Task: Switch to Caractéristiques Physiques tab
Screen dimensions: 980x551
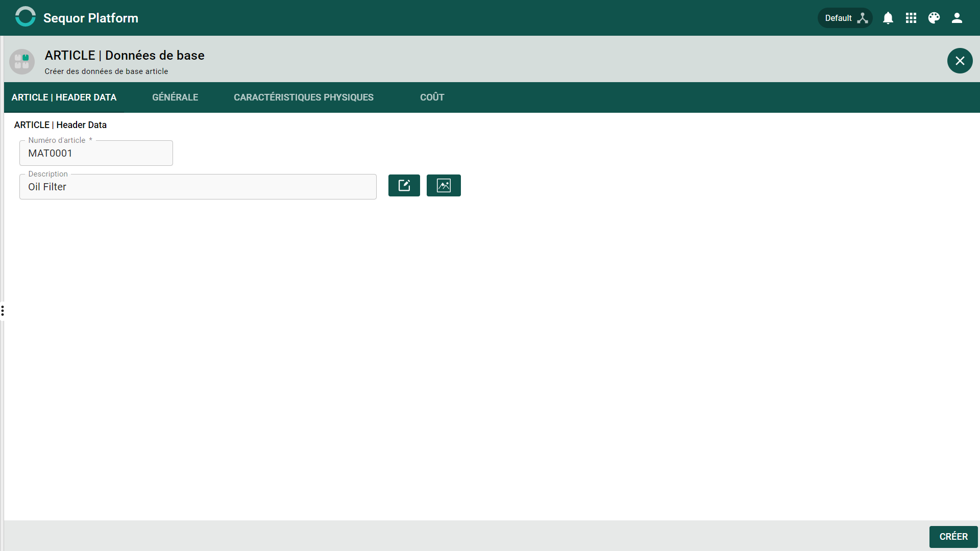Action: point(304,97)
